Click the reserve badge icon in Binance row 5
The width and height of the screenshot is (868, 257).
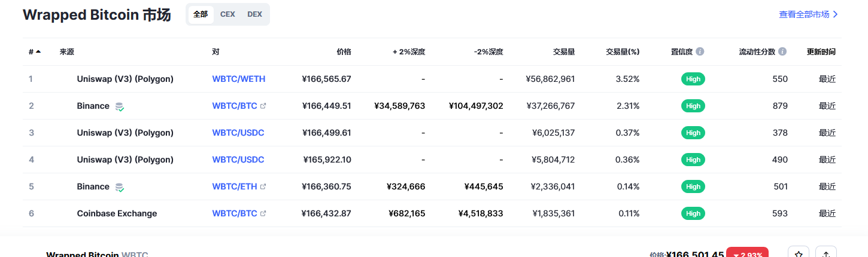(x=120, y=187)
